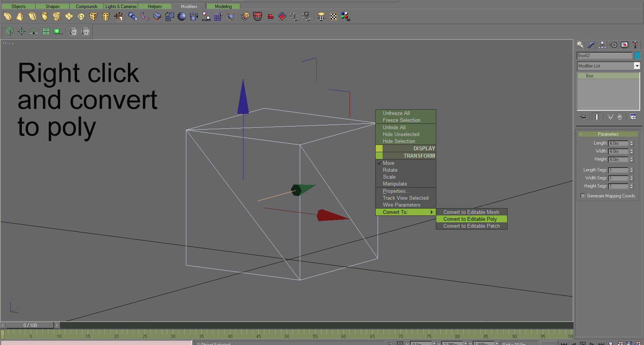
Task: Click Properties in the quad menu
Action: [x=396, y=191]
